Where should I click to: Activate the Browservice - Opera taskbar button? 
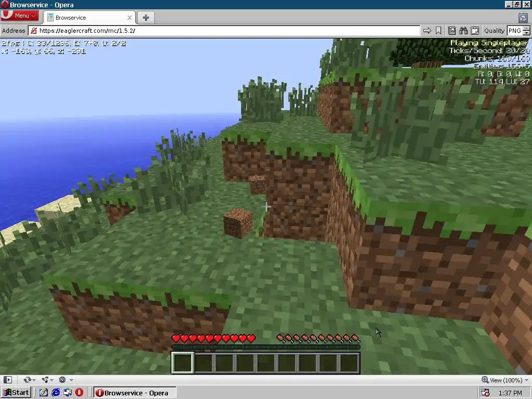click(x=135, y=393)
